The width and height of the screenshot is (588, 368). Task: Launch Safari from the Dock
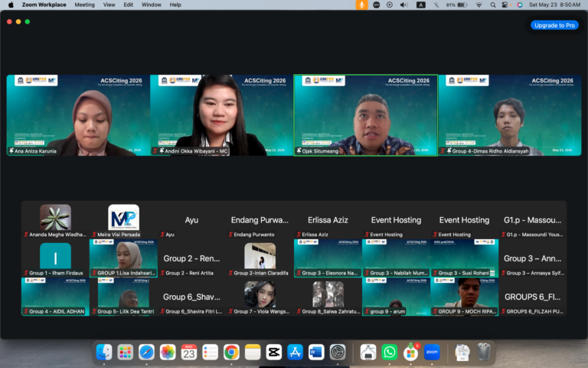click(146, 352)
